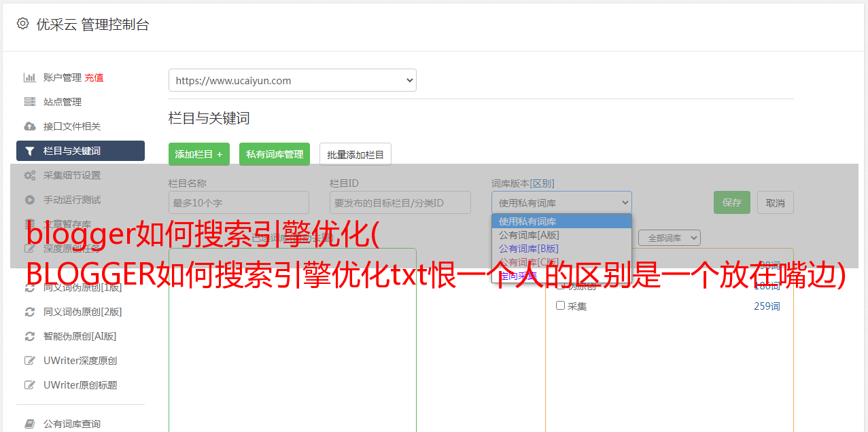The height and width of the screenshot is (432, 868).
Task: Click the 私有词库管理 button
Action: pyautogui.click(x=275, y=154)
